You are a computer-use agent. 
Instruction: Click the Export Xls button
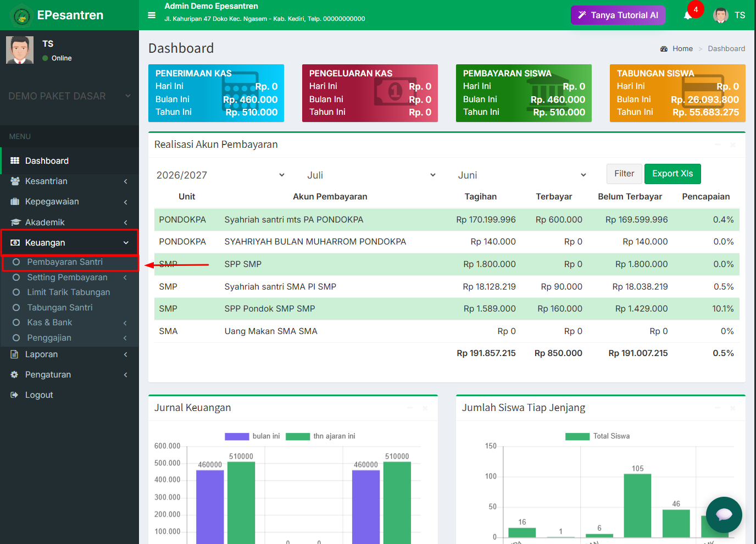click(x=672, y=174)
